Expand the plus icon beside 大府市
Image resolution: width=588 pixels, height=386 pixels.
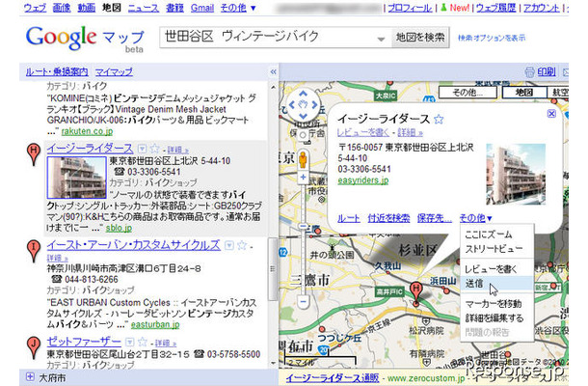(x=30, y=376)
